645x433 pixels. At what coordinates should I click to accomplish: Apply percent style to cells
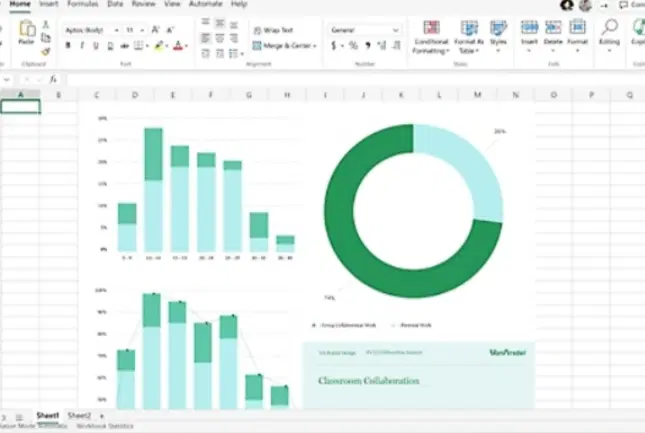[353, 45]
